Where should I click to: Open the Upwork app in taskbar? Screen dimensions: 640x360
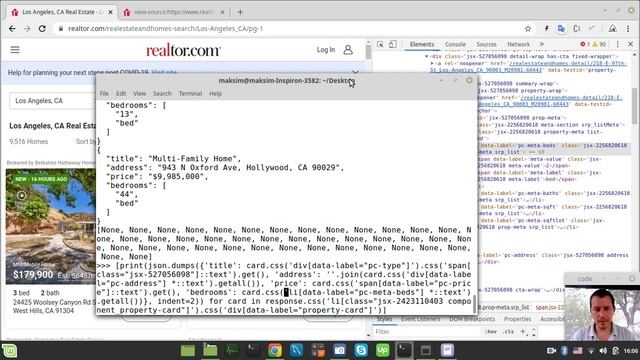[x=382, y=350]
